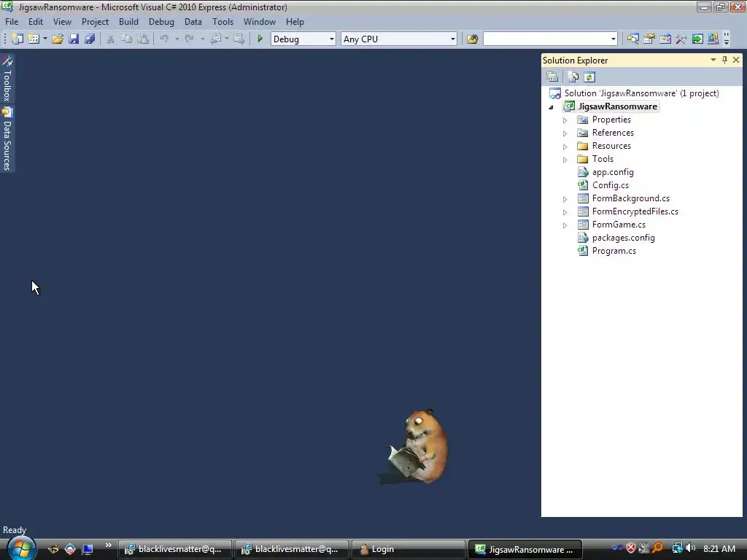Select Solution 'JigsawRansomware' root node

click(641, 93)
